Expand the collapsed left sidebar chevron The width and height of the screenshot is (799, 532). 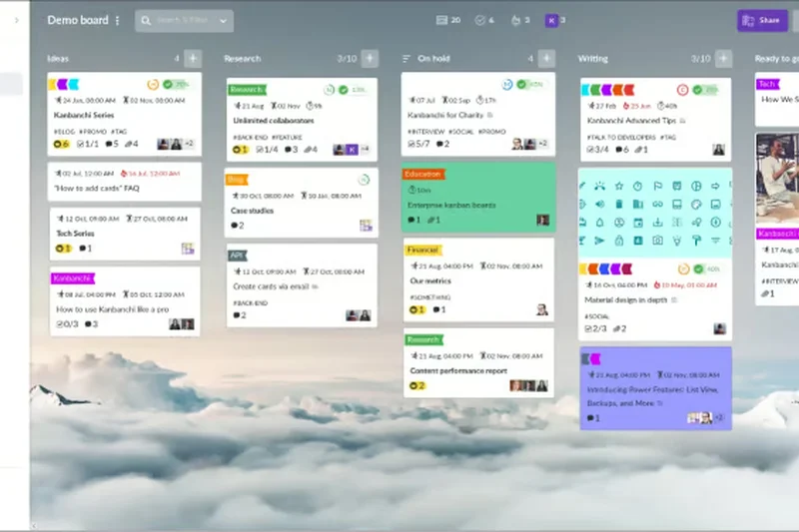15,20
